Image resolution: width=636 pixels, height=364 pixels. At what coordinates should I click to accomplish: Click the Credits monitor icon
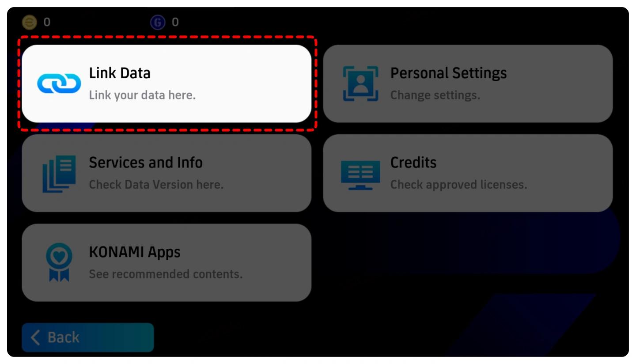(x=360, y=175)
